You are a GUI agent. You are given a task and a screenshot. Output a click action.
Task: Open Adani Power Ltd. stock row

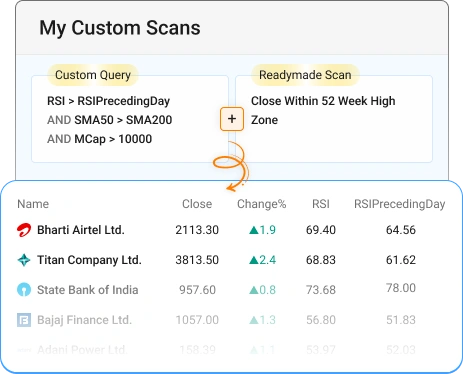pyautogui.click(x=231, y=350)
